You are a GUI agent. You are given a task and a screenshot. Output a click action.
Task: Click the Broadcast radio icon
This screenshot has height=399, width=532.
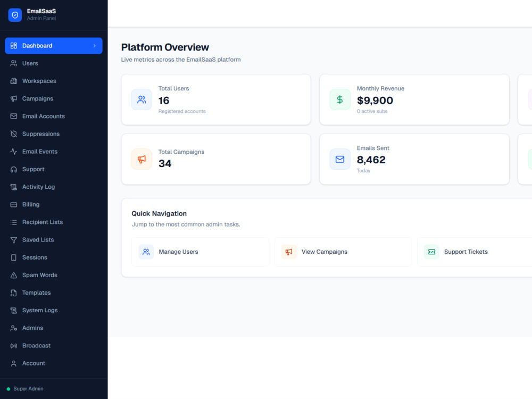click(x=14, y=345)
